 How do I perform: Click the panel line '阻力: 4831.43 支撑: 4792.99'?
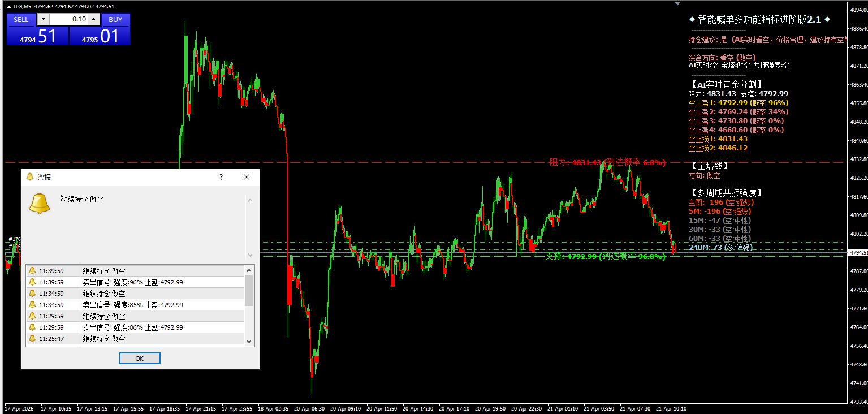pyautogui.click(x=738, y=94)
